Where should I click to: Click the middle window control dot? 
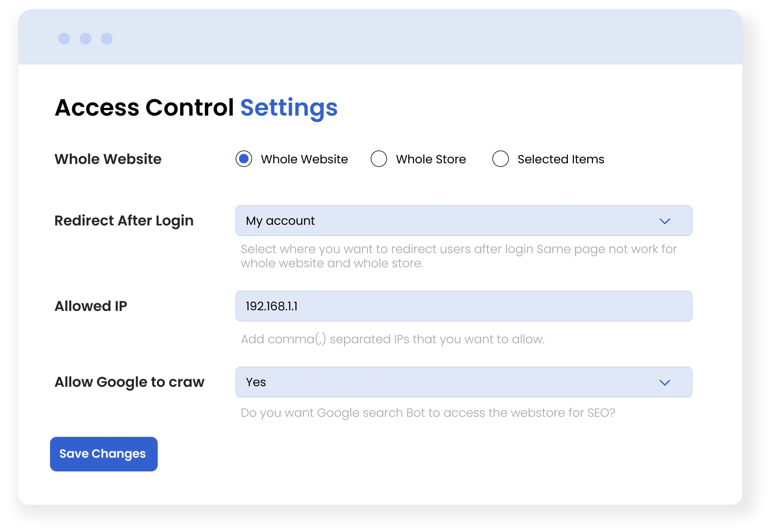pos(85,39)
